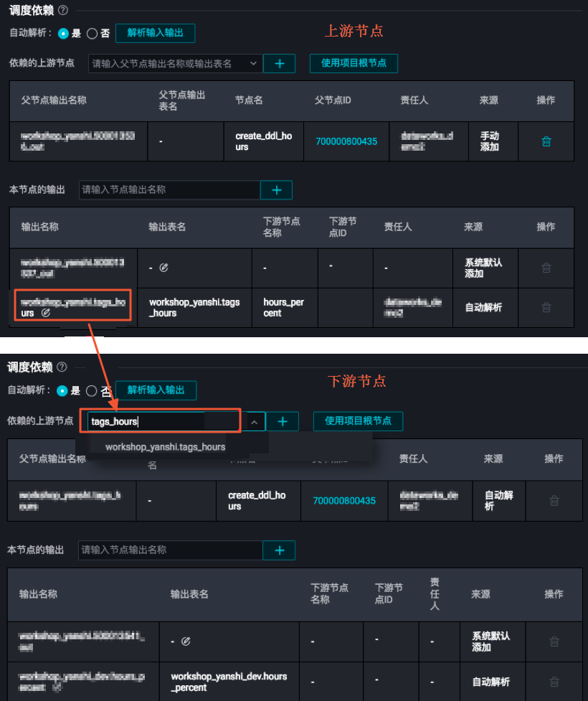This screenshot has width=588, height=701.
Task: Click upper 解析输入输出 button
Action: pos(155,33)
